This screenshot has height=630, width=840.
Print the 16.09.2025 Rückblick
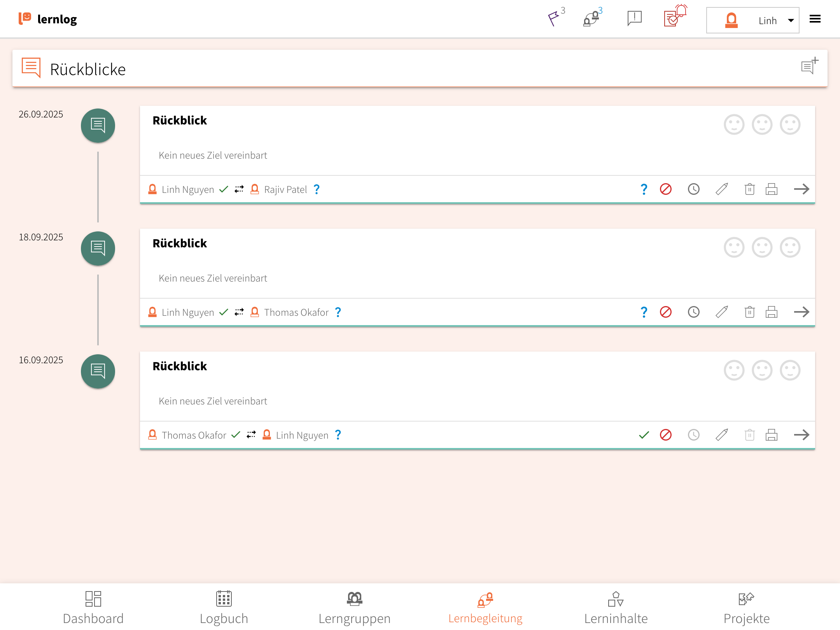(772, 435)
